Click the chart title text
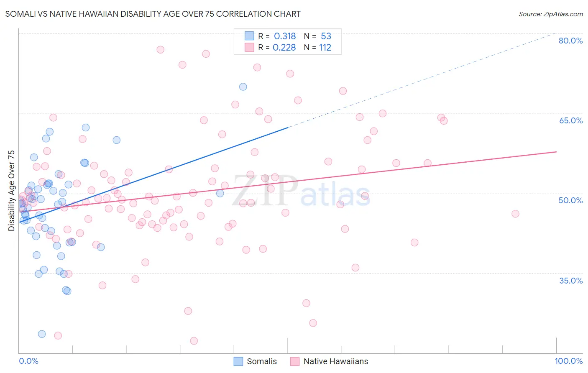 tap(153, 14)
